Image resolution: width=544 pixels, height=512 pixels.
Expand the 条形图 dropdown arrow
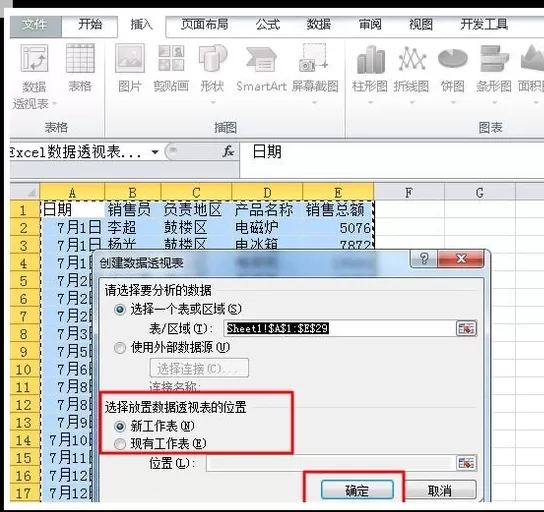point(494,102)
